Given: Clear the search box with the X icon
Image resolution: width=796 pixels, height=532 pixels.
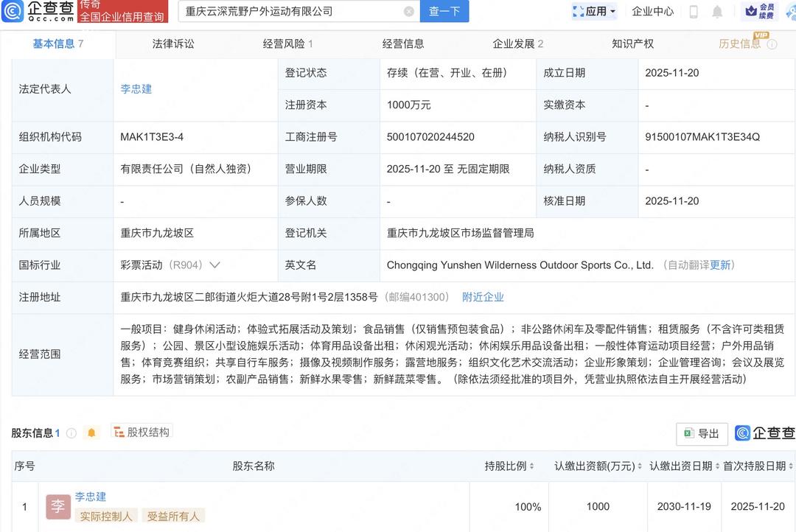Looking at the screenshot, I should point(409,12).
